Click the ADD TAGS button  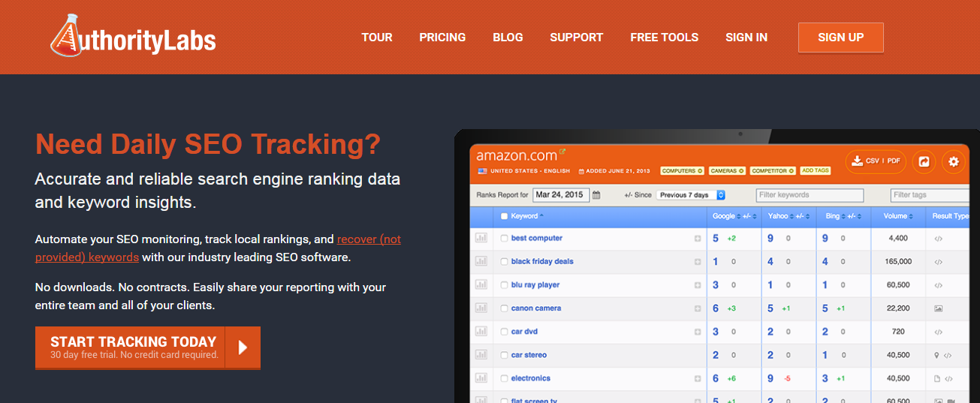pyautogui.click(x=816, y=171)
